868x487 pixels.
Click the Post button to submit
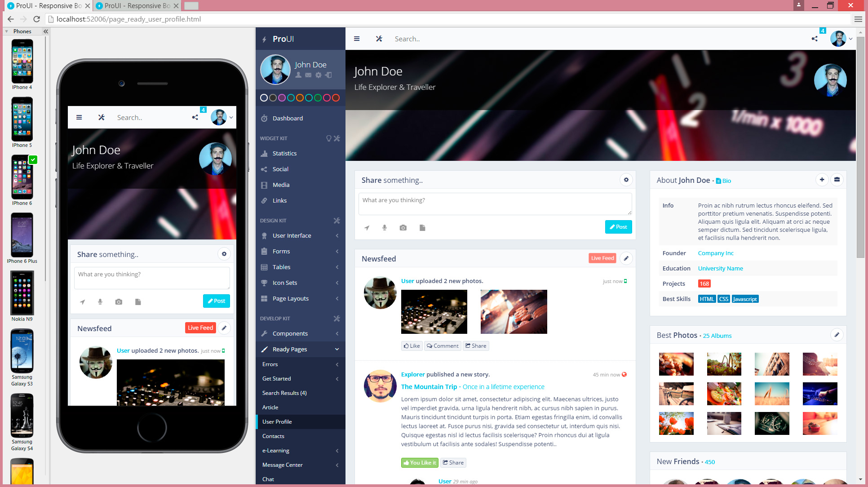point(618,226)
